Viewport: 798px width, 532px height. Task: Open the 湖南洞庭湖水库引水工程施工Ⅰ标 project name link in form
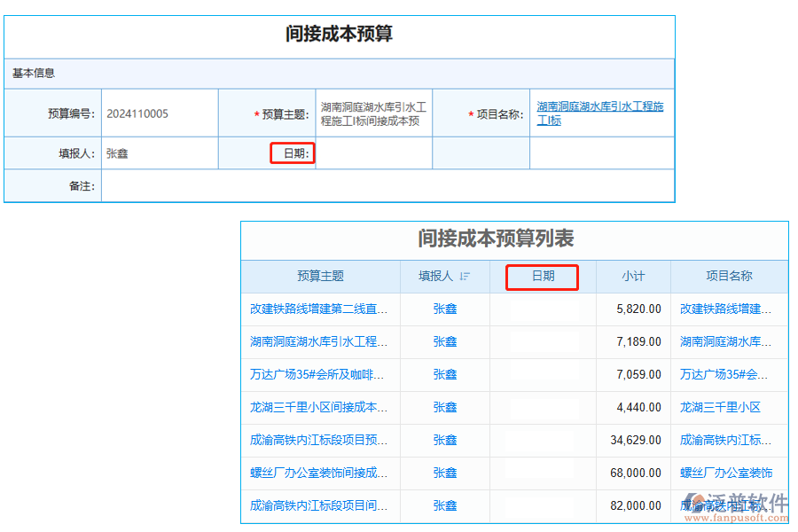tap(599, 113)
